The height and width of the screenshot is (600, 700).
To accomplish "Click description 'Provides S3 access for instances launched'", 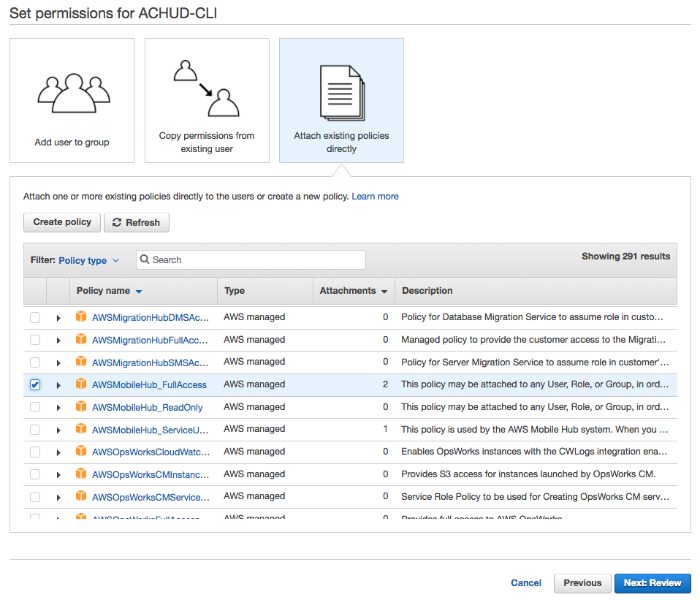I will pyautogui.click(x=528, y=474).
